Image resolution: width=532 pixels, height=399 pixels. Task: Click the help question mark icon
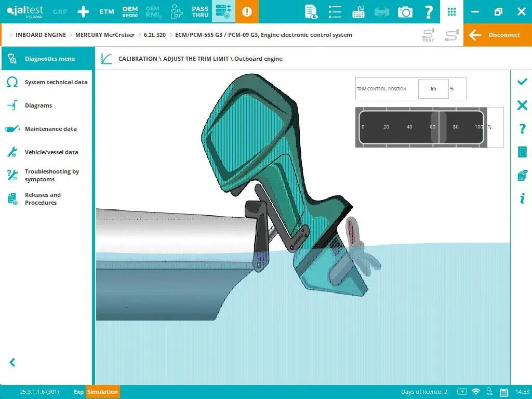coord(429,11)
